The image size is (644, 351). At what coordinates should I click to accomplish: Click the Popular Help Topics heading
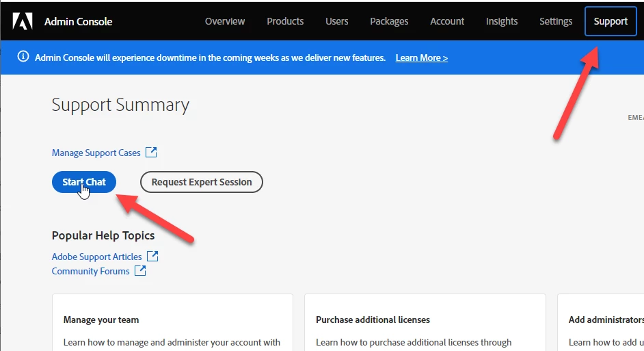coord(103,235)
